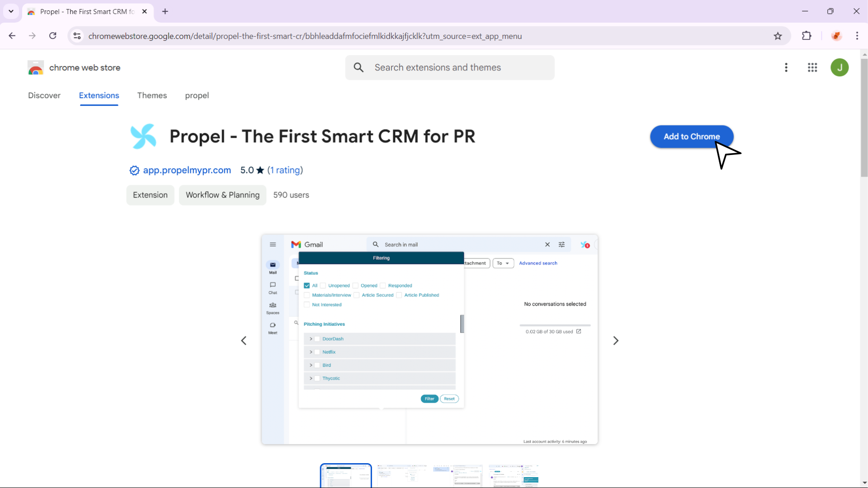Check the Materials/Interview checkbox
Screen dimensions: 868x488
pos(307,295)
